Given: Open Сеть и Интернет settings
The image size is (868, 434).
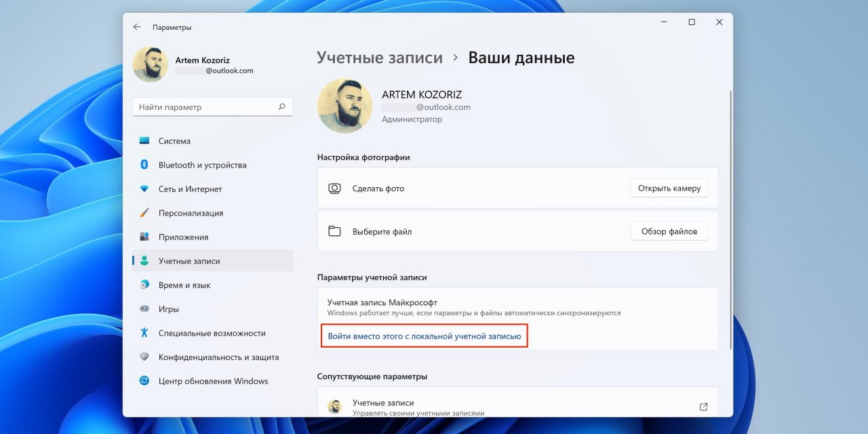Looking at the screenshot, I should click(144, 189).
